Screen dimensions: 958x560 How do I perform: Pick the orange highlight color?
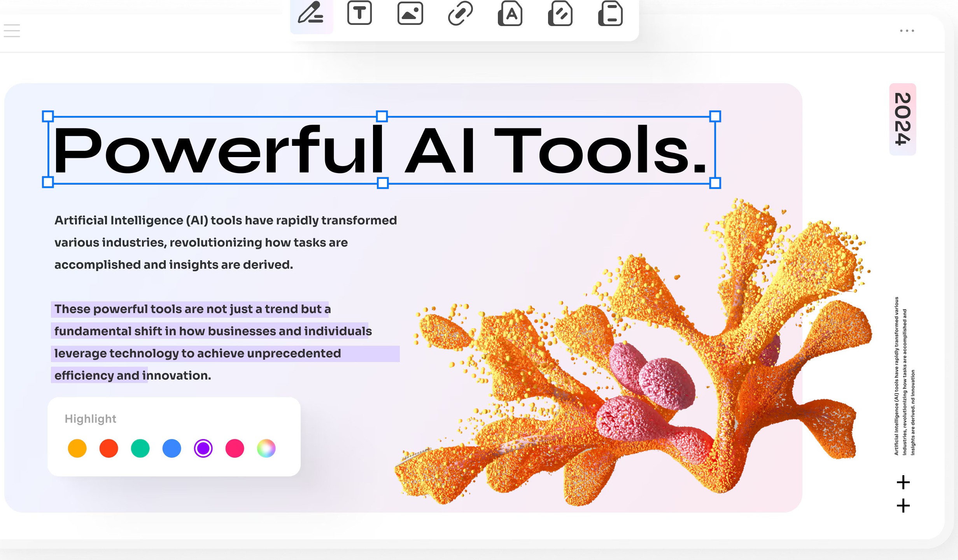(x=77, y=448)
